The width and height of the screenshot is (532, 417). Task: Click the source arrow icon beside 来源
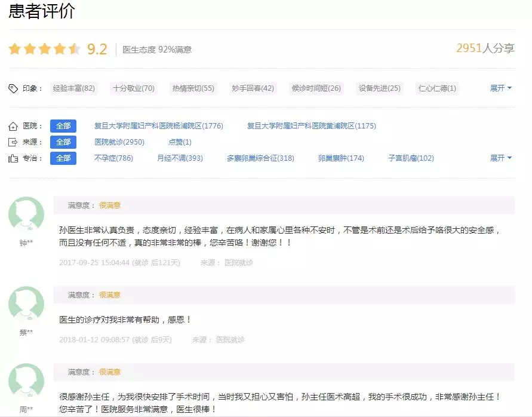[x=13, y=142]
